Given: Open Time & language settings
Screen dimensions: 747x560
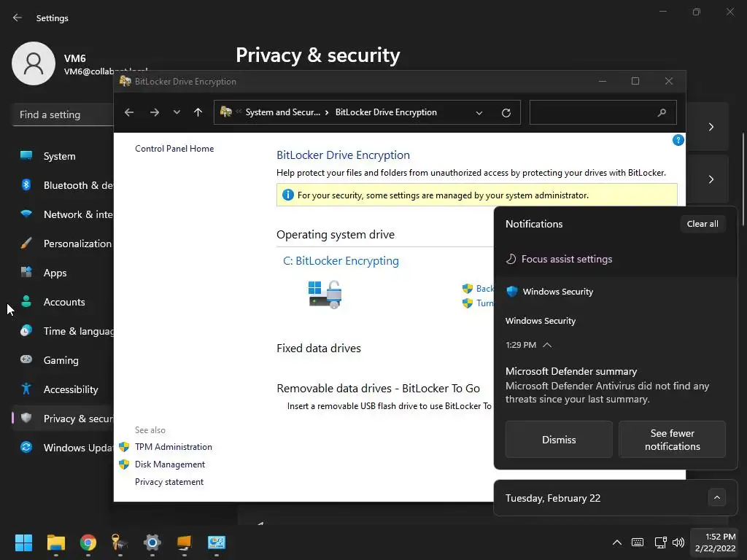Looking at the screenshot, I should click(63, 331).
